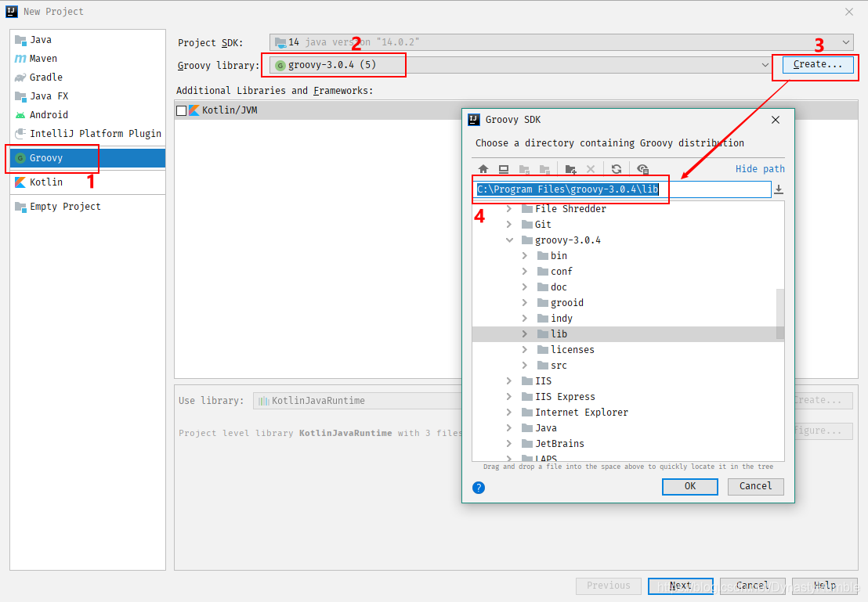Open the Groovy library dropdown

click(765, 64)
